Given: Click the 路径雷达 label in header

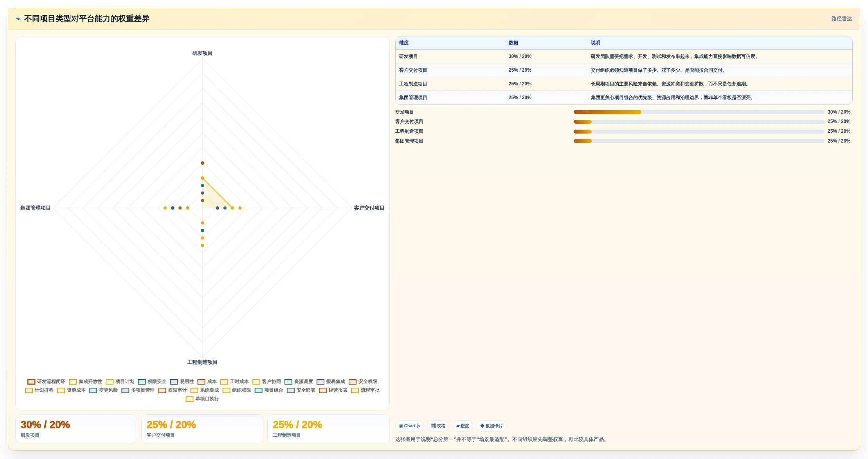Looking at the screenshot, I should click(841, 19).
